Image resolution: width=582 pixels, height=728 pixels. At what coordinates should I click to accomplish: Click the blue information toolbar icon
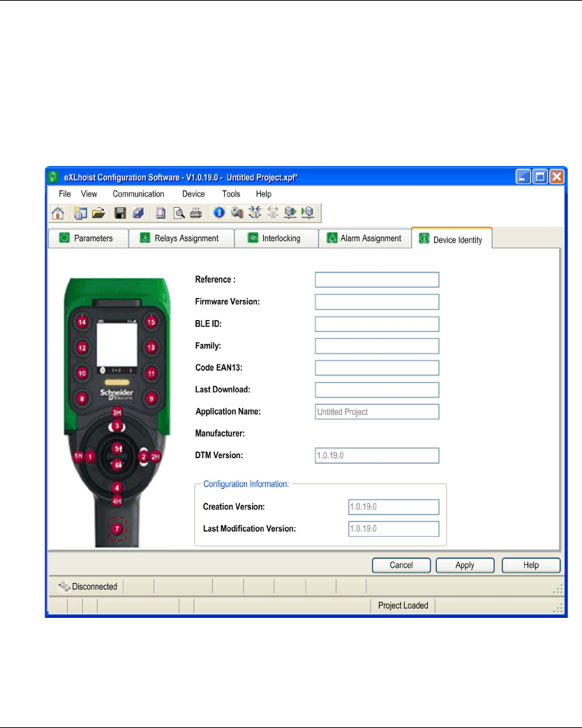[218, 213]
